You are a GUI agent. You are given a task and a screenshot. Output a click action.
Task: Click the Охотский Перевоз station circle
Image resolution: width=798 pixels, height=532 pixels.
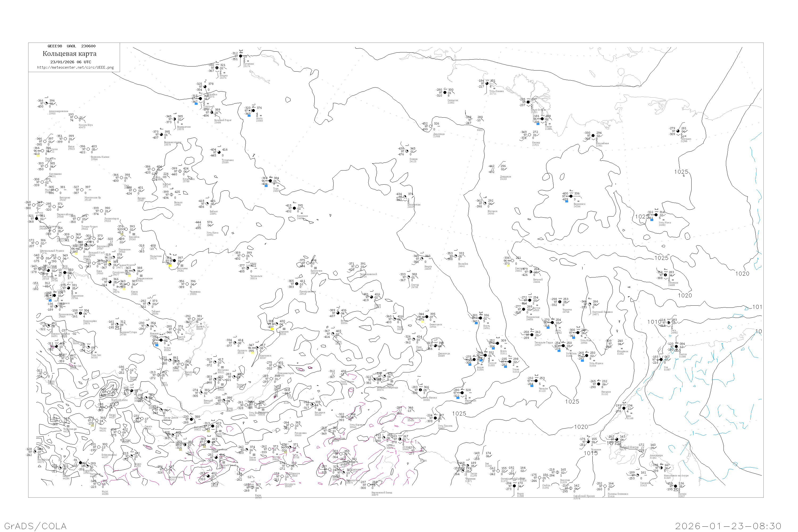[x=589, y=304]
